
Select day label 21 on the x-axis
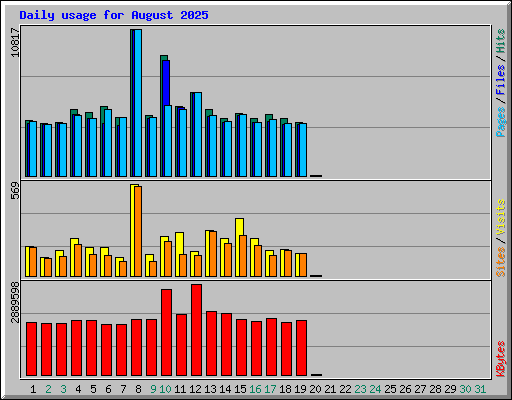[330, 389]
